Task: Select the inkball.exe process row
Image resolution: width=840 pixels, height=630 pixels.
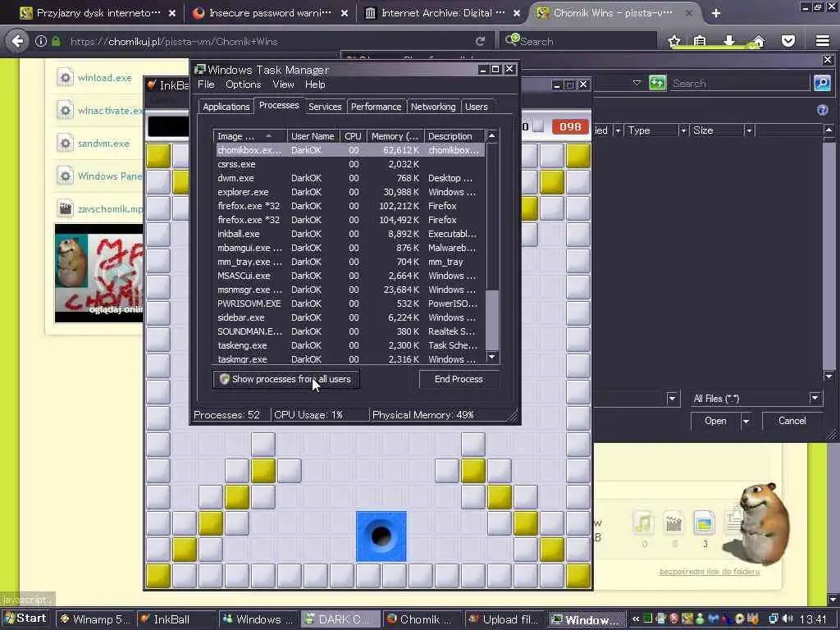Action: (x=350, y=234)
